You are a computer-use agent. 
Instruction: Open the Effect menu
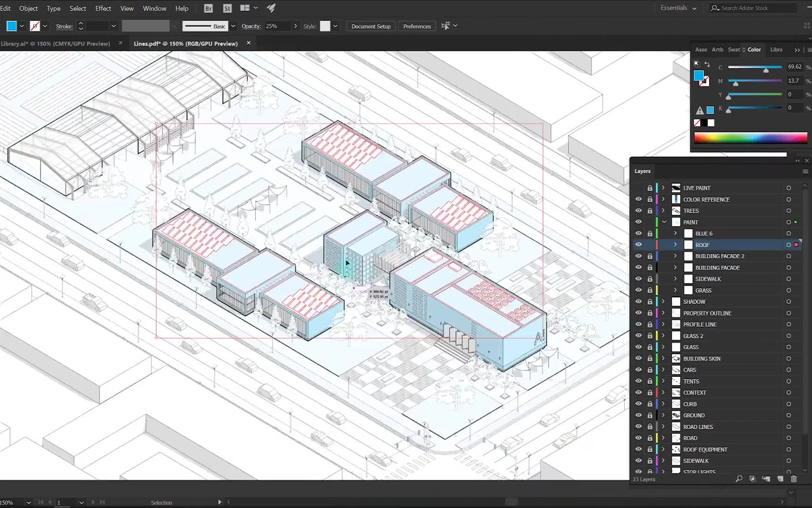(x=103, y=8)
